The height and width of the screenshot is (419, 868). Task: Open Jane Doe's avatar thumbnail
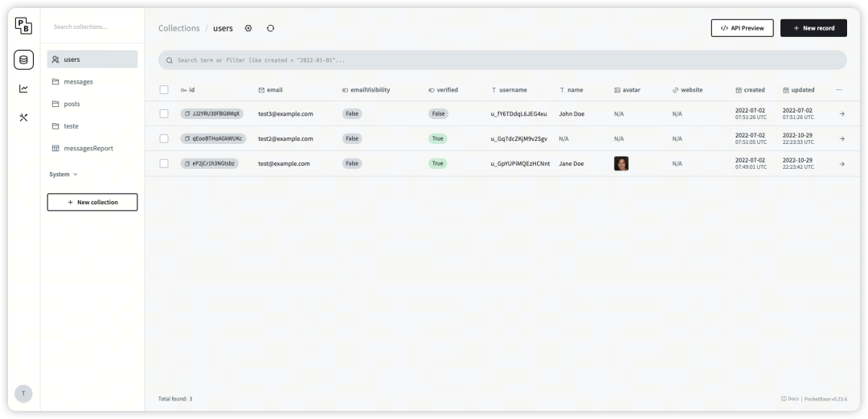tap(621, 163)
